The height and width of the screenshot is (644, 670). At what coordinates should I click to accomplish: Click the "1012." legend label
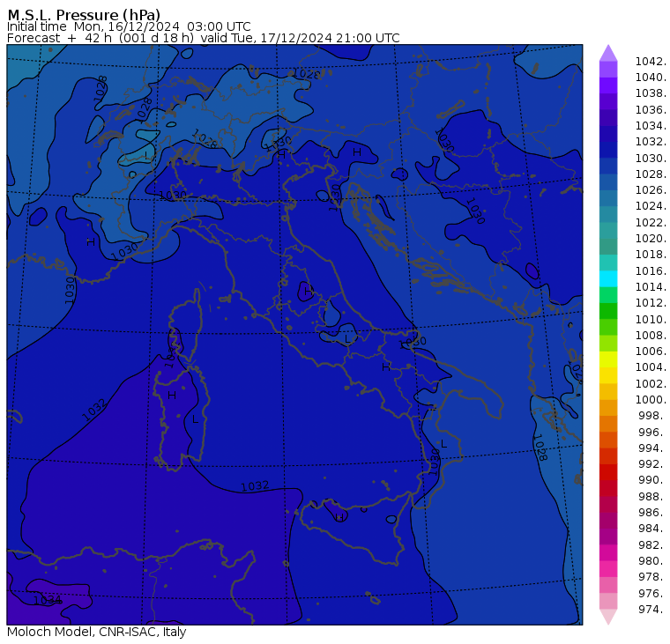tap(651, 303)
